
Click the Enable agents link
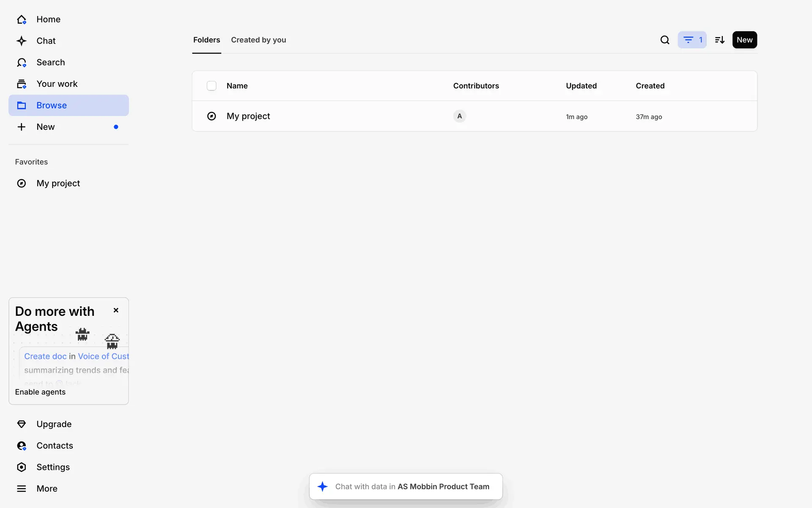tap(40, 392)
